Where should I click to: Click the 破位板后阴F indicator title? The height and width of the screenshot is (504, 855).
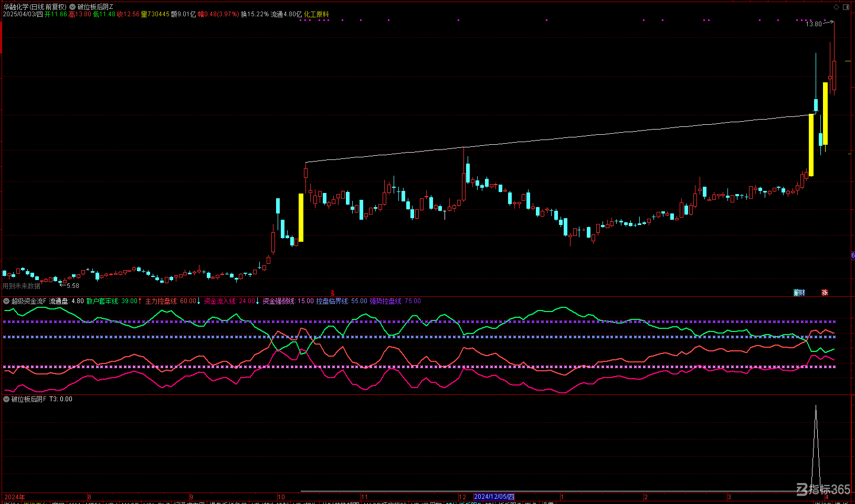[x=29, y=399]
